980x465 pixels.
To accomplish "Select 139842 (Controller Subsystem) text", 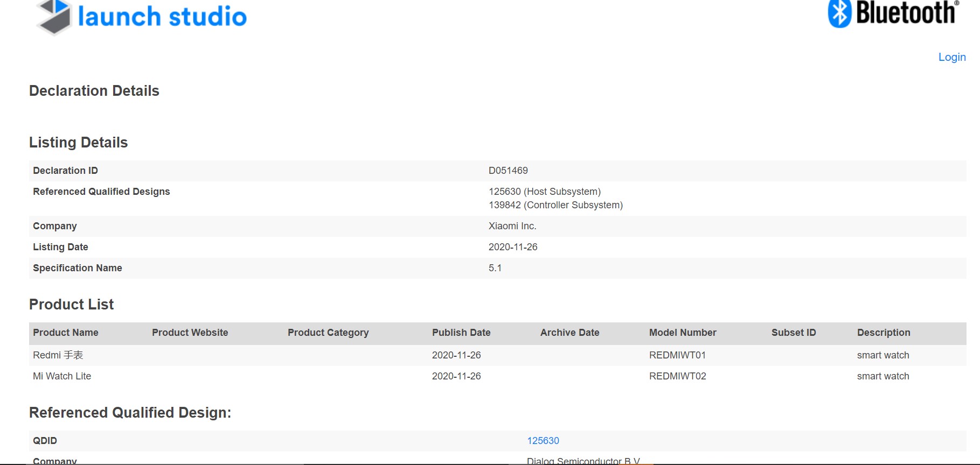I will click(555, 205).
